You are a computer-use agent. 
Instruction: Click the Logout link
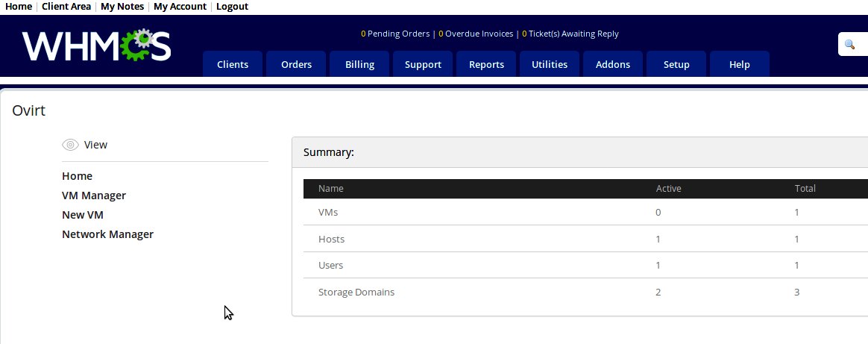[x=232, y=7]
